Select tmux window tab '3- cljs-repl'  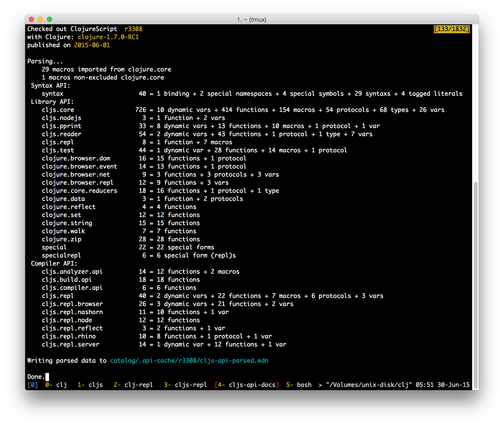point(185,385)
